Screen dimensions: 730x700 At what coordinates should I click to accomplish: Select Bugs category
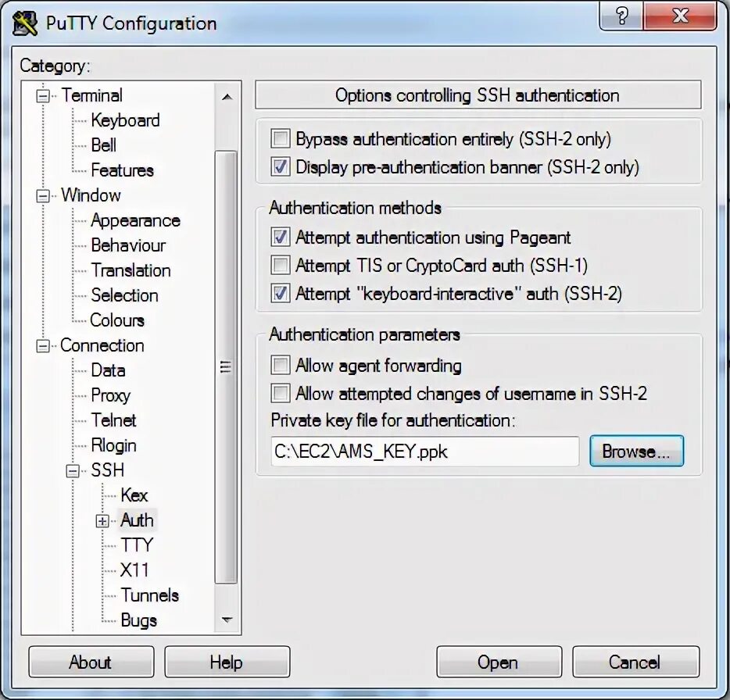coord(139,620)
